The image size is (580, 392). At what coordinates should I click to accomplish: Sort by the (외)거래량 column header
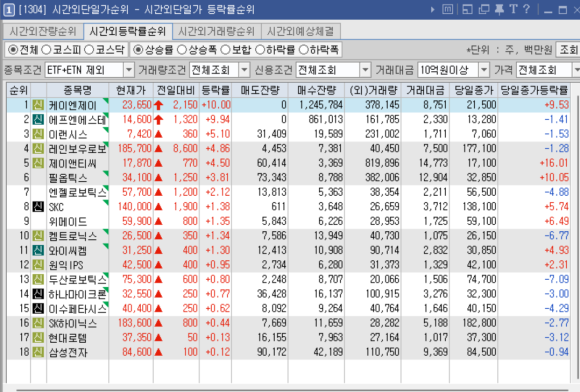373,90
